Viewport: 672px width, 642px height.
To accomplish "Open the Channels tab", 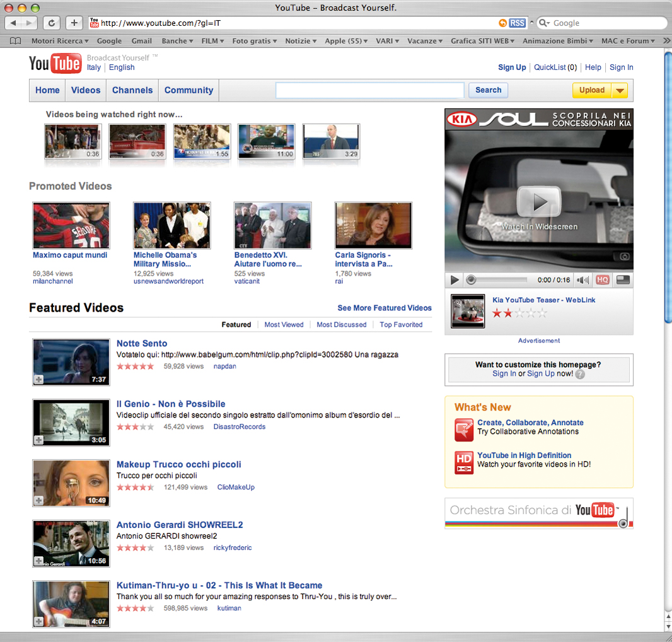I will click(x=132, y=90).
